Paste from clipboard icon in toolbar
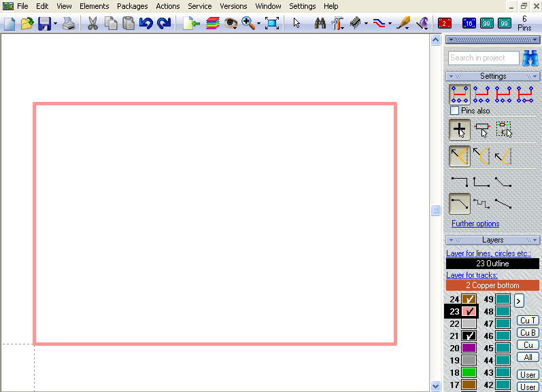542x392 pixels. coord(129,24)
